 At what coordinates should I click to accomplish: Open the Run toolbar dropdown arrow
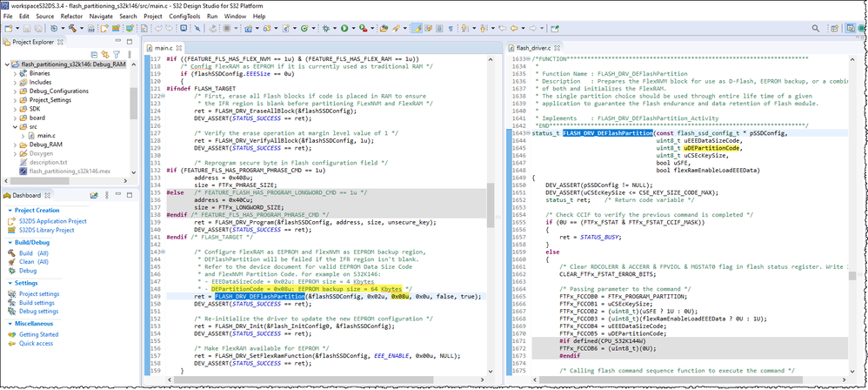tap(353, 28)
